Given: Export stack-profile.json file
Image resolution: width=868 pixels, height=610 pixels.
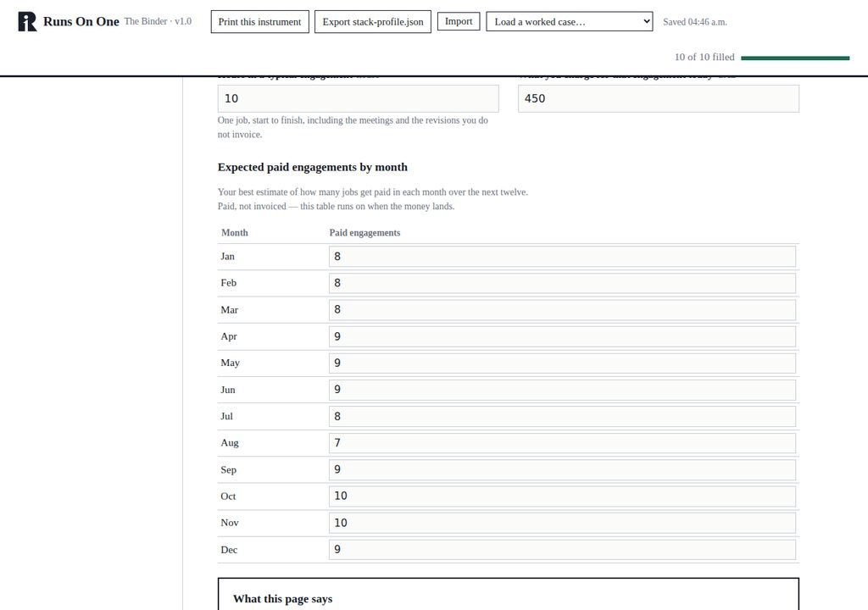Looking at the screenshot, I should point(373,22).
